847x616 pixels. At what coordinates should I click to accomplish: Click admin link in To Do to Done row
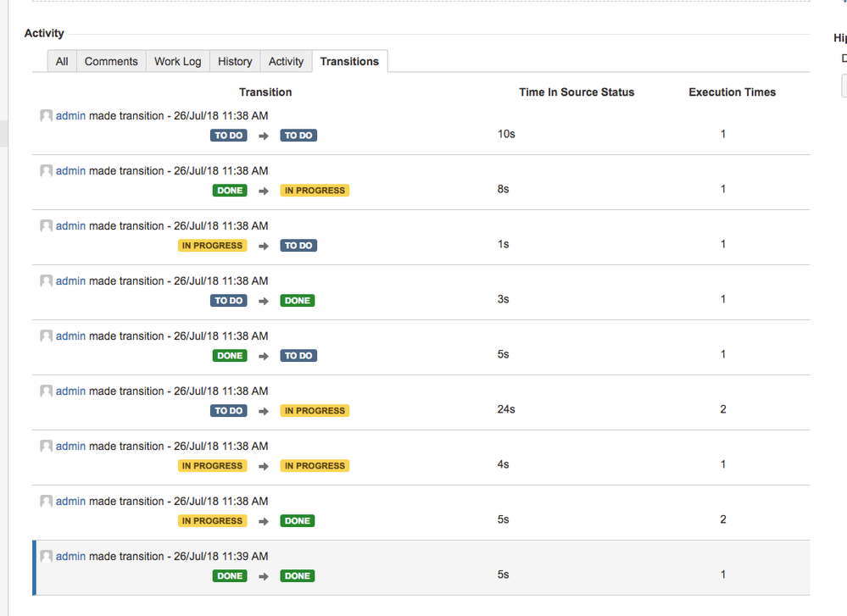[x=70, y=280]
